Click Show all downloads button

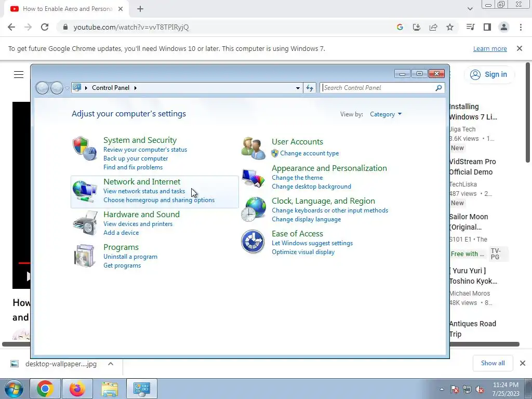click(x=493, y=363)
